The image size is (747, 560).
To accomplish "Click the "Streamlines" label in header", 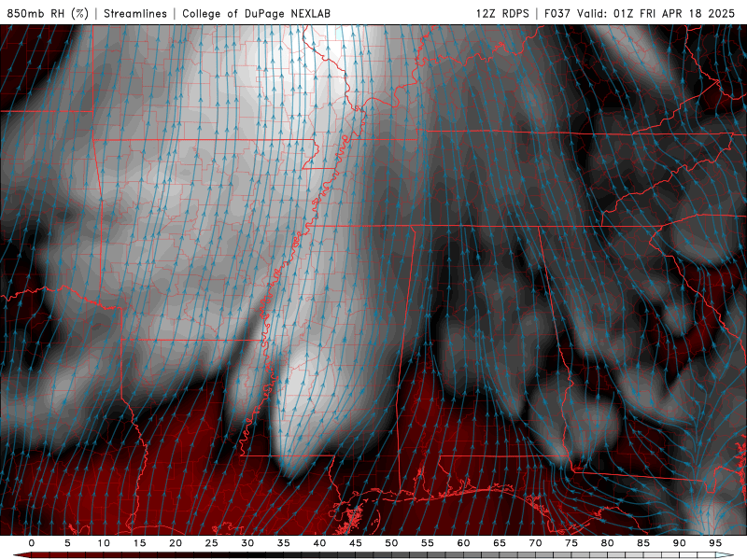I will (x=135, y=13).
